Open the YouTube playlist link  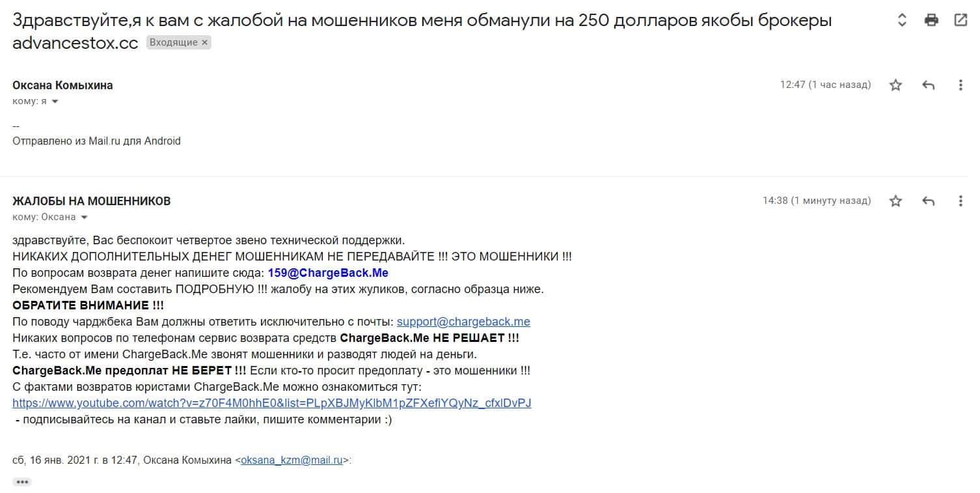pos(271,403)
